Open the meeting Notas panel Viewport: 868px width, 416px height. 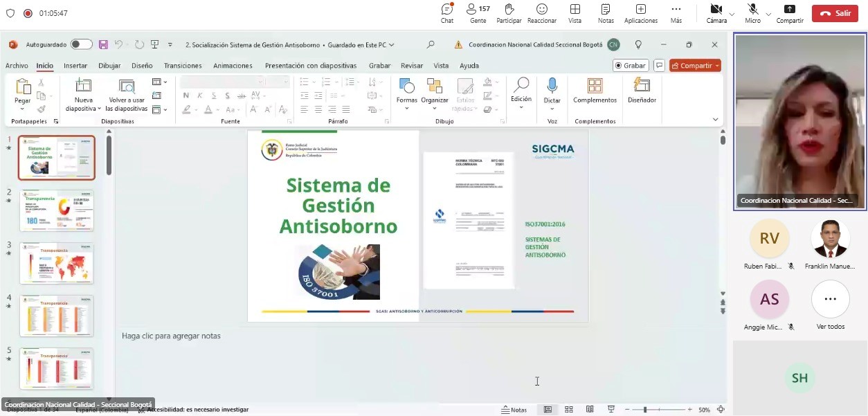pos(606,12)
